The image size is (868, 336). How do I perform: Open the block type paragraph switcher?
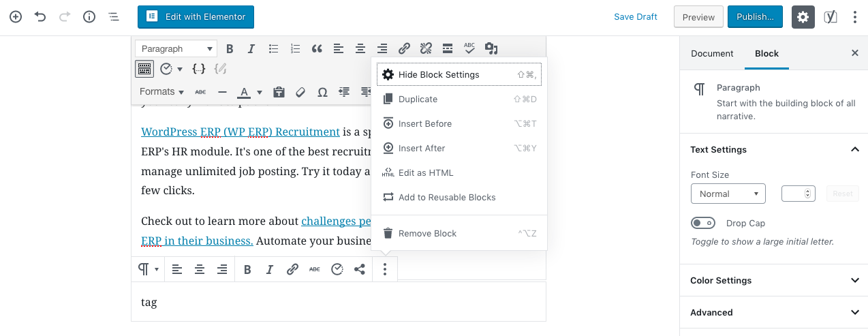(149, 269)
